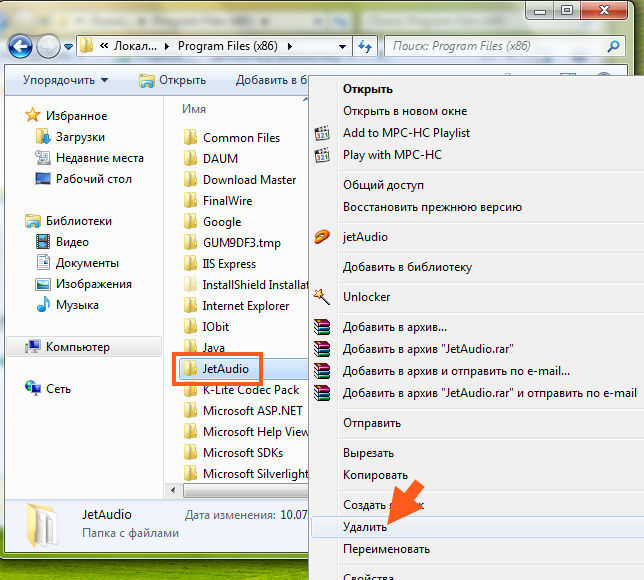The width and height of the screenshot is (644, 580).
Task: Focus the Program Files (x86) search field
Action: [505, 46]
